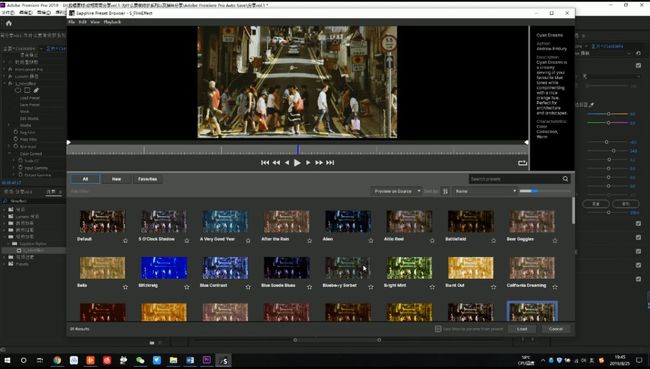Click the rewind button
Viewport: 650px width, 369px height.
pyautogui.click(x=276, y=163)
